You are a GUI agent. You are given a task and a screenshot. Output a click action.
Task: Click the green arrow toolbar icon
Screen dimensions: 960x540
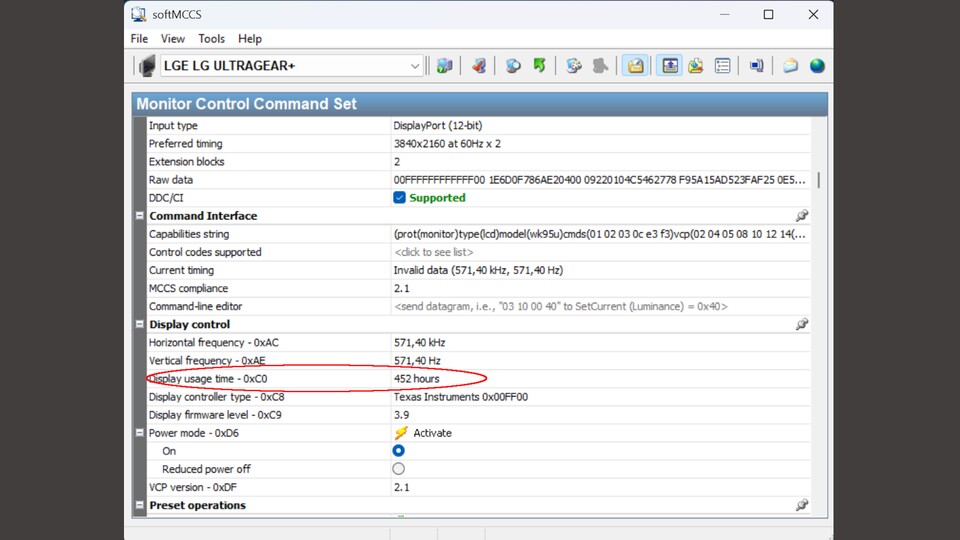(539, 66)
